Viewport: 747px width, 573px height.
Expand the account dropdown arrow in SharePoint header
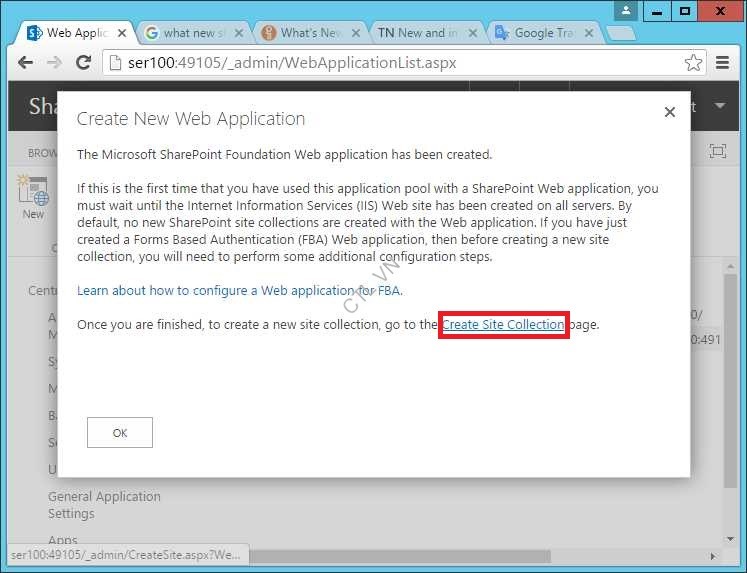click(x=720, y=106)
